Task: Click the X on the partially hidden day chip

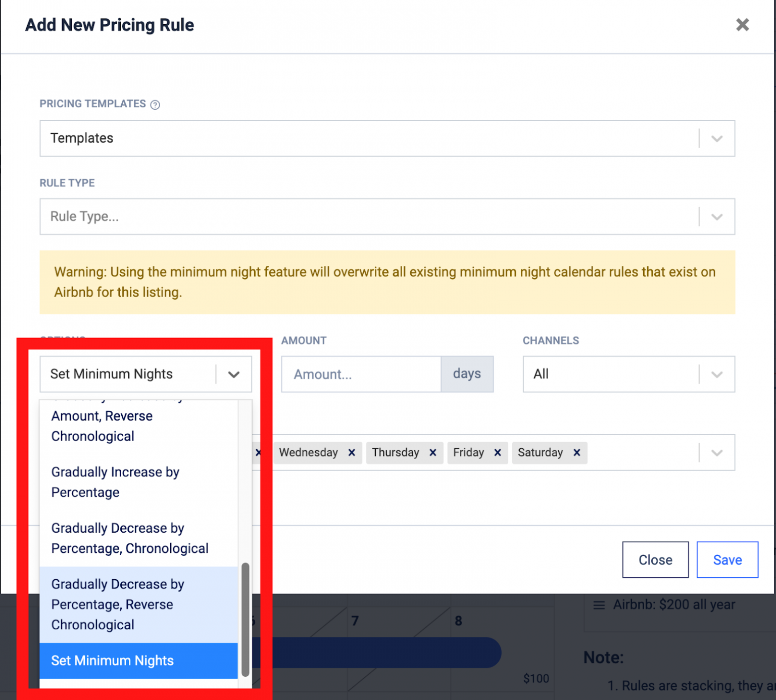Action: tap(259, 452)
